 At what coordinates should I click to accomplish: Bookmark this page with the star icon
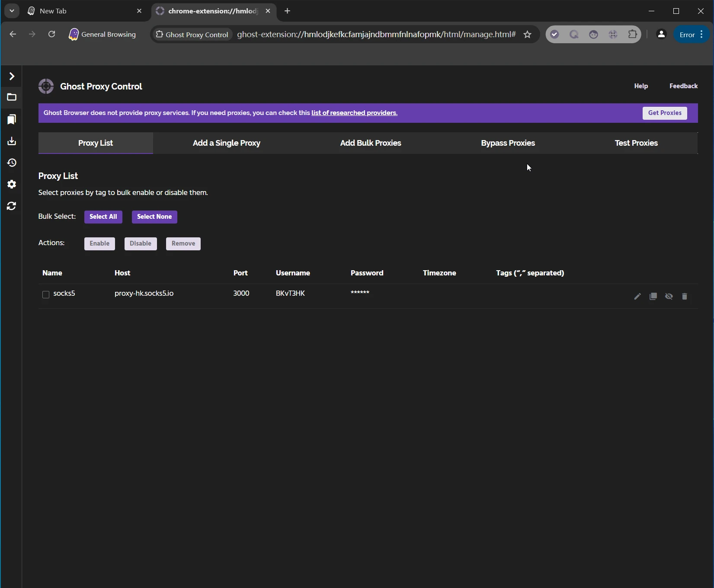click(x=527, y=35)
